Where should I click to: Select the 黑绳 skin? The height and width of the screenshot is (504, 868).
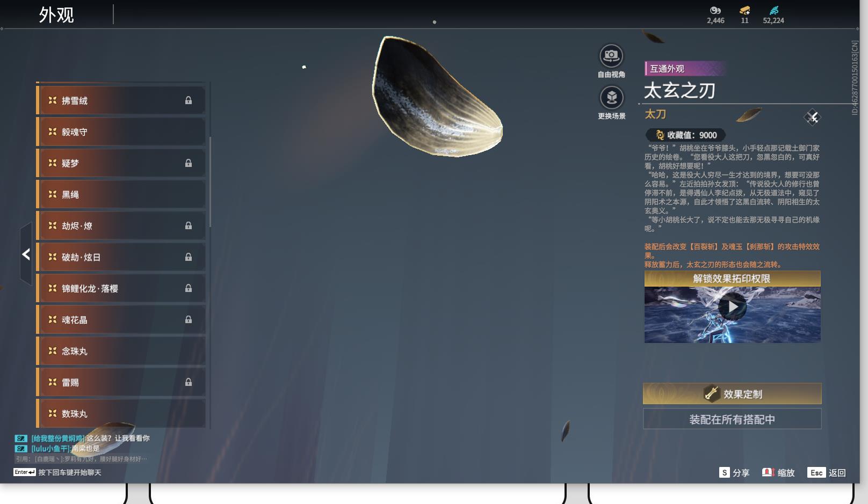pos(121,194)
